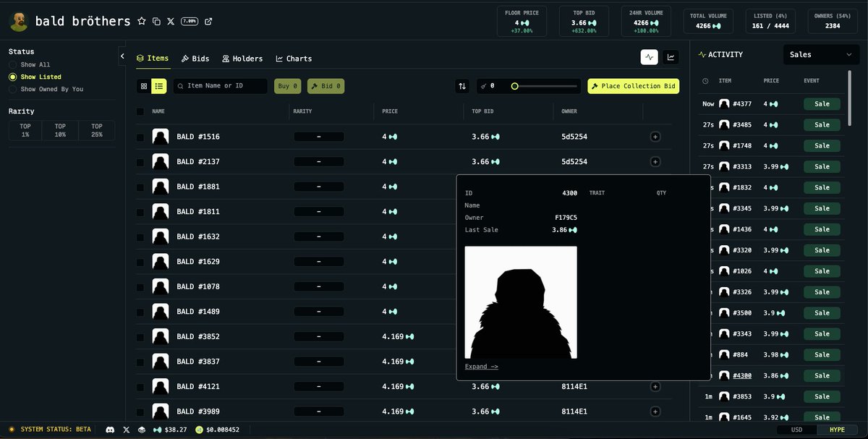Viewport: 868px width, 439px height.
Task: Click the sort order arrows icon
Action: coord(462,86)
